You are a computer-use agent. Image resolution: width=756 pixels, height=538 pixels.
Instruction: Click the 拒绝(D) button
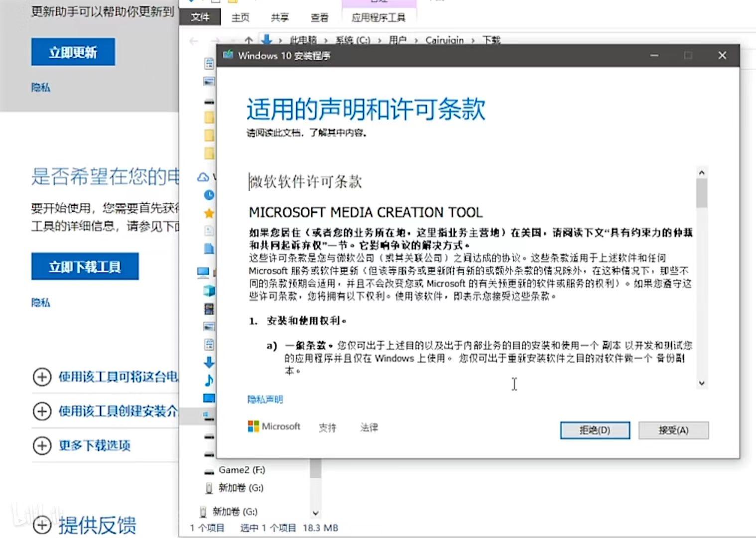point(595,430)
